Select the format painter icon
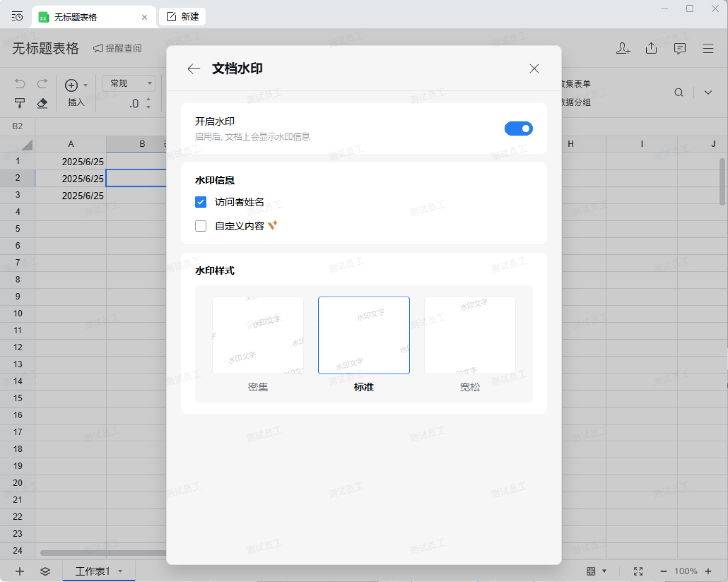 coord(19,103)
